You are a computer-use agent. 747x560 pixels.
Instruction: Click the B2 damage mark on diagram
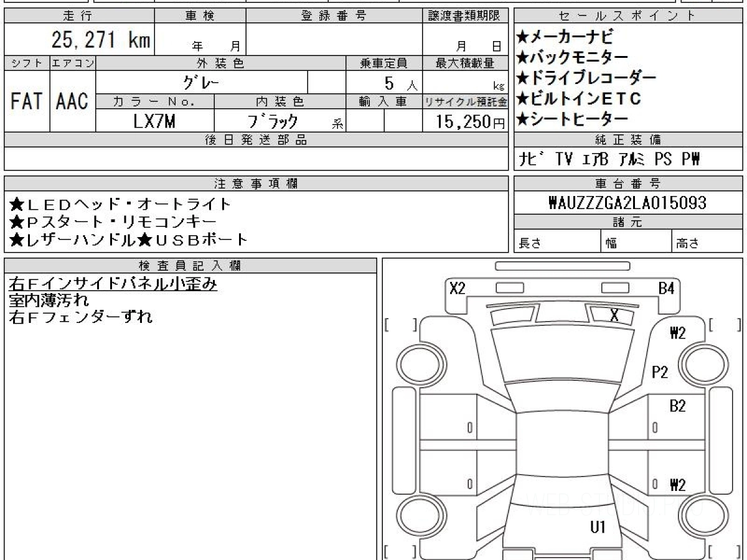click(677, 406)
